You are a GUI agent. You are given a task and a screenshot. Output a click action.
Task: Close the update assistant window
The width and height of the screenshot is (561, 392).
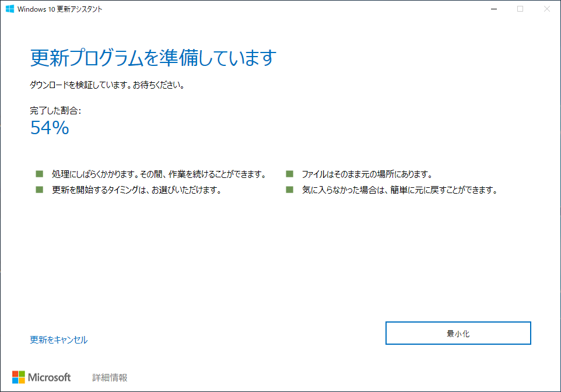coord(546,9)
